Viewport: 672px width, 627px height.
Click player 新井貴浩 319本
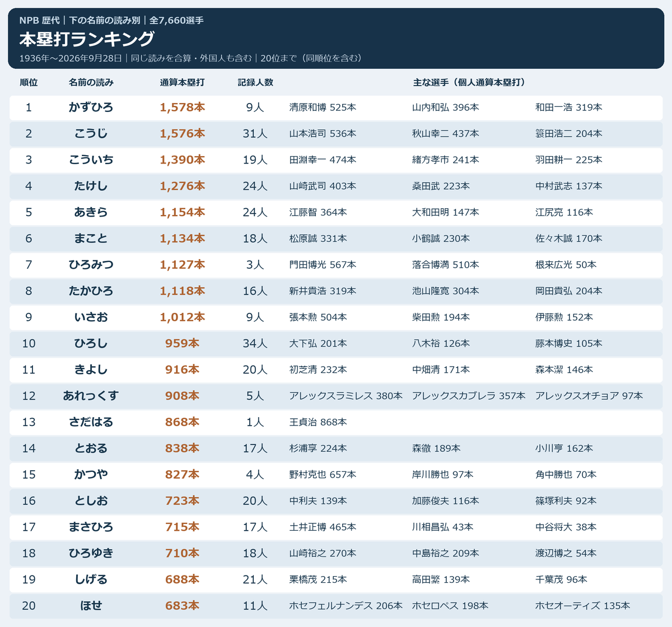click(323, 291)
